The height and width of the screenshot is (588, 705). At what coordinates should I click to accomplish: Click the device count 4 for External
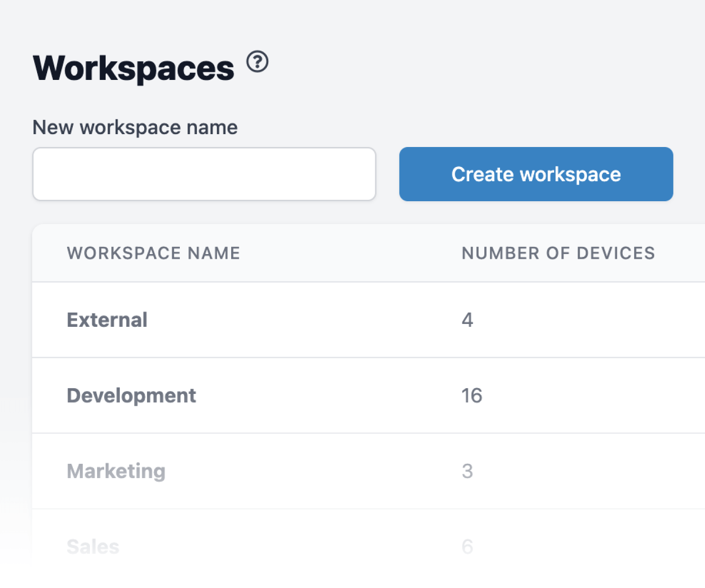[467, 320]
